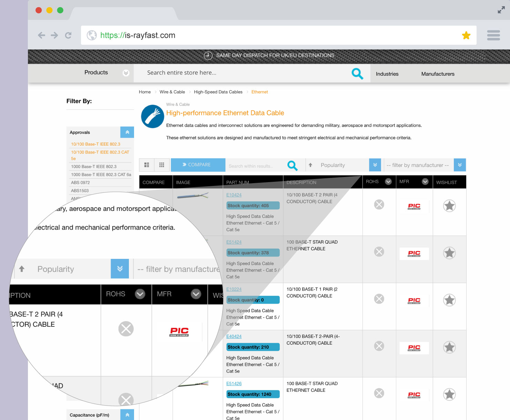This screenshot has height=420, width=510.
Task: Add E51424 to wishlist star
Action: 449,253
